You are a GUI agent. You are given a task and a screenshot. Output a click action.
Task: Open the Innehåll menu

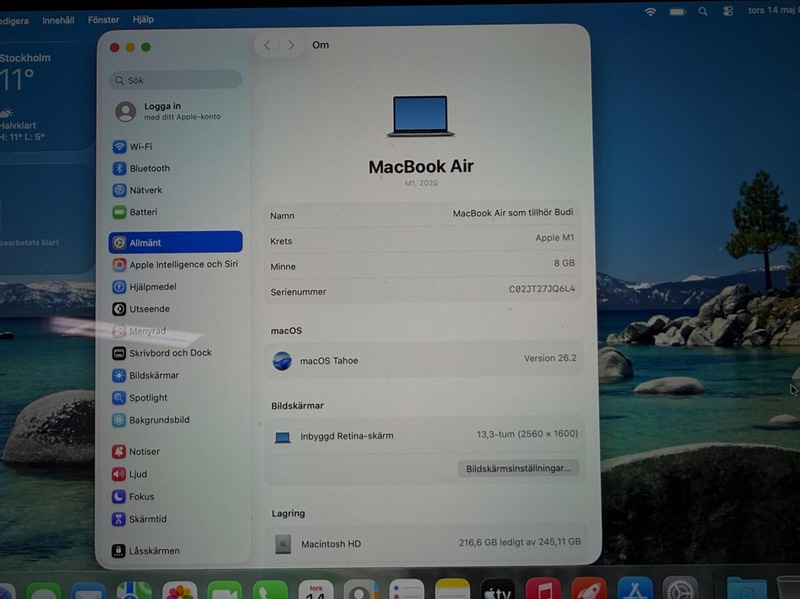click(x=58, y=20)
